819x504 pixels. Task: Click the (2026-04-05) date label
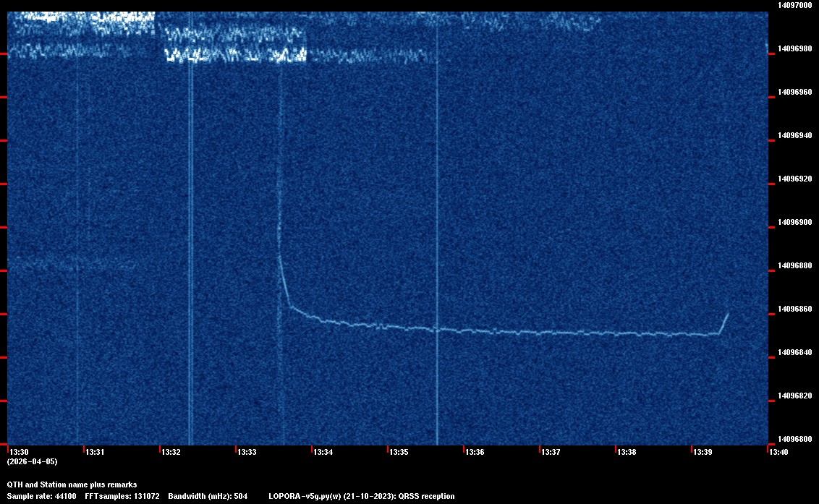(32, 461)
